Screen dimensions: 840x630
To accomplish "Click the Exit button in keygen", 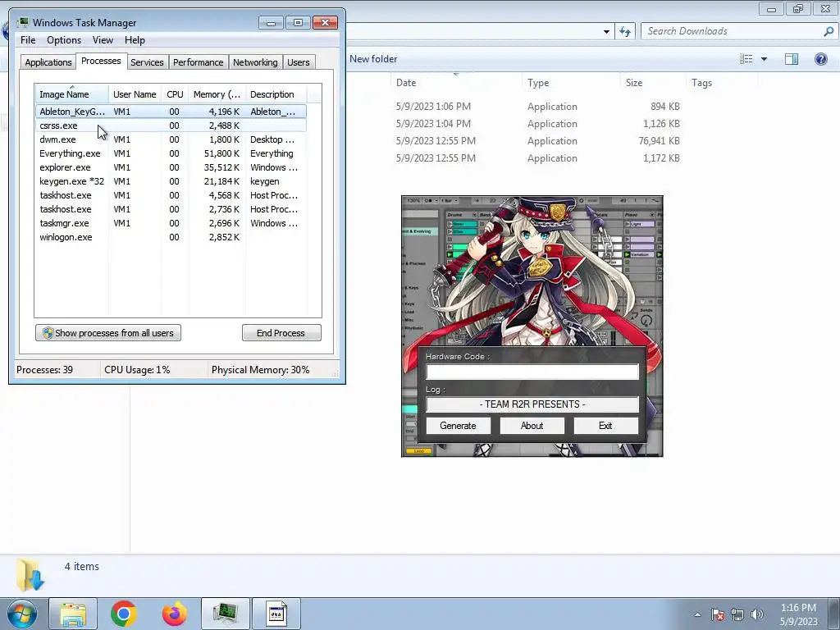I will click(605, 426).
